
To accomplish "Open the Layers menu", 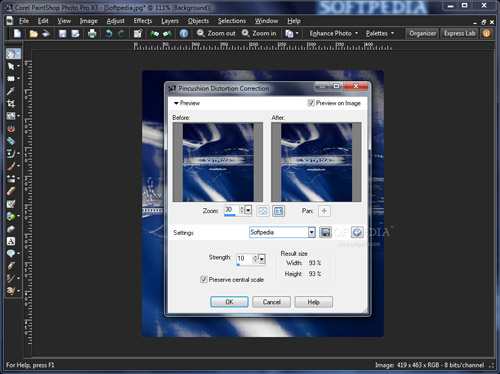I will click(x=170, y=21).
